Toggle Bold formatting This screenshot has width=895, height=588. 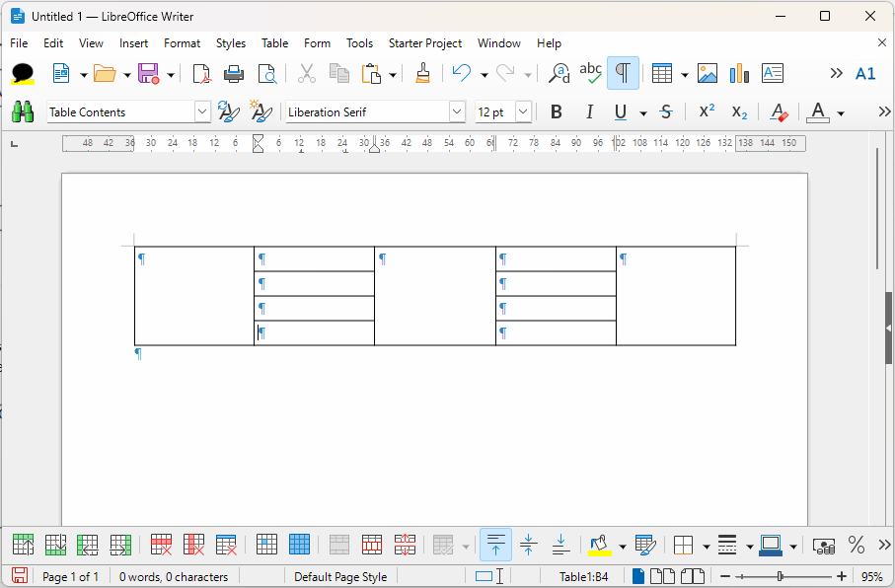(557, 112)
